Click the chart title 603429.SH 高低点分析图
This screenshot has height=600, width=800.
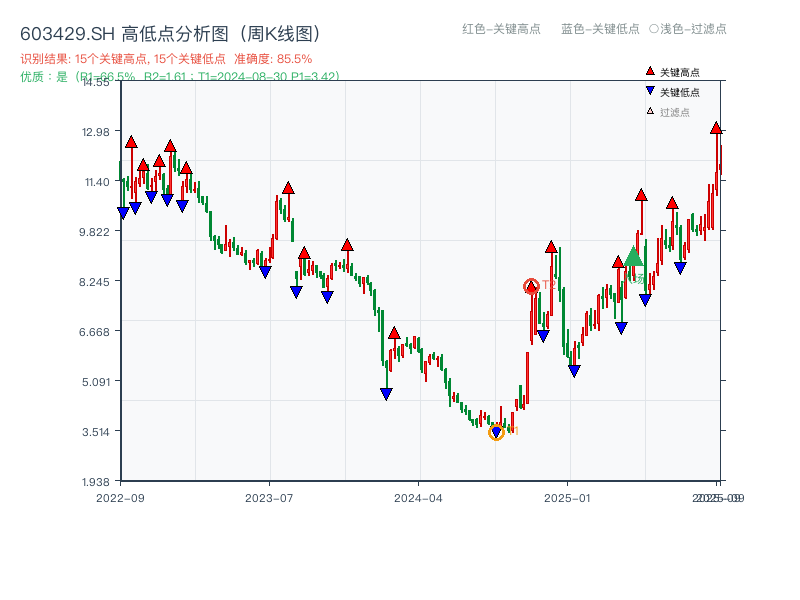pyautogui.click(x=171, y=34)
